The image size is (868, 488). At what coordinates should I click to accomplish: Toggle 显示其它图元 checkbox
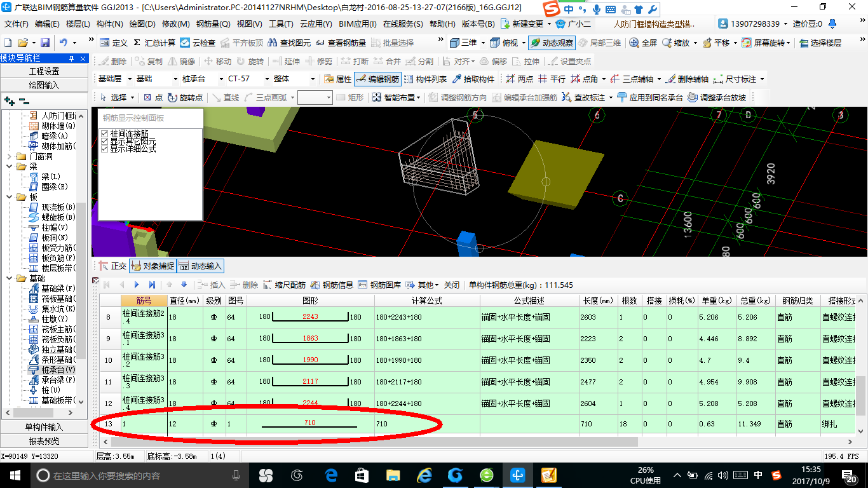[105, 141]
